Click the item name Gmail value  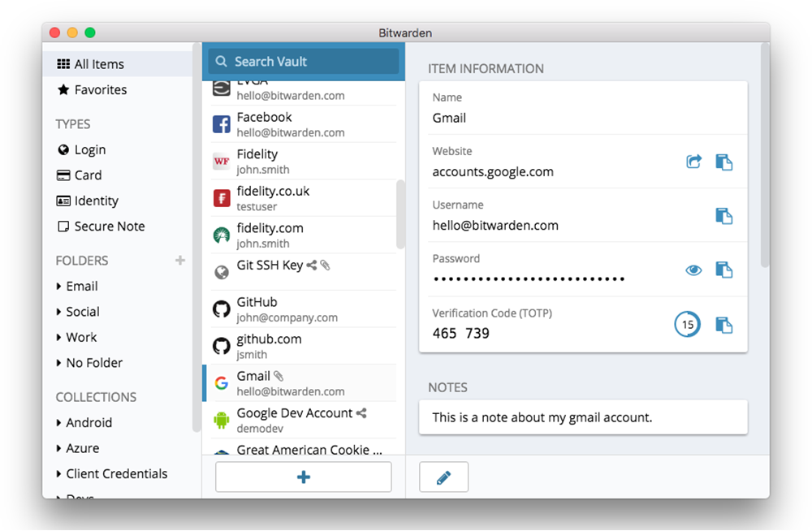pyautogui.click(x=450, y=118)
